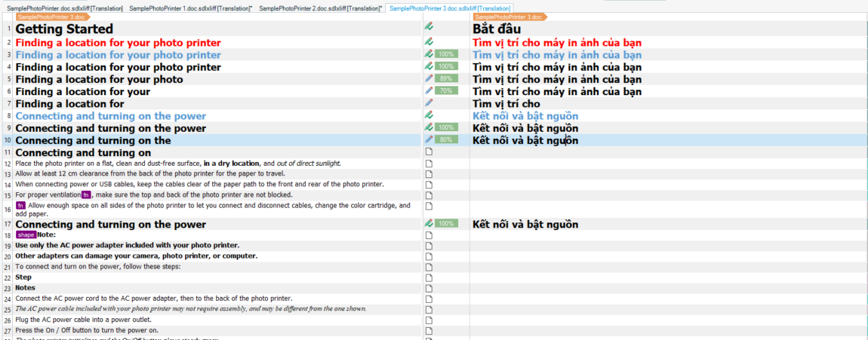Click segment 17 confirmed status icon
Screen dimensions: 868x340
coord(429,223)
